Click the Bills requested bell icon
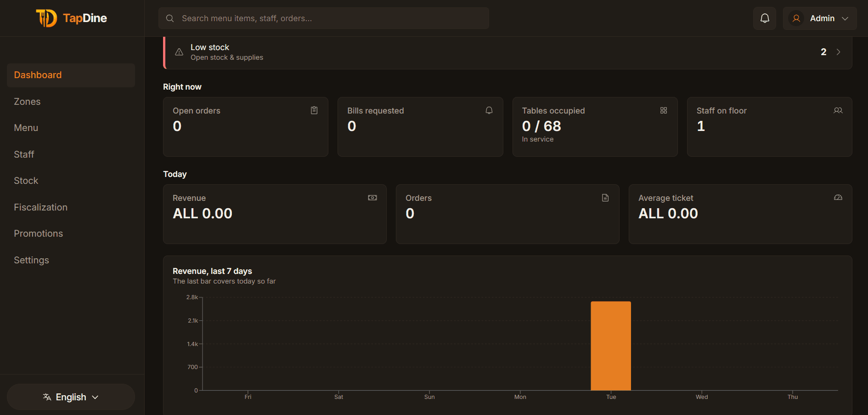This screenshot has width=868, height=415. tap(489, 110)
